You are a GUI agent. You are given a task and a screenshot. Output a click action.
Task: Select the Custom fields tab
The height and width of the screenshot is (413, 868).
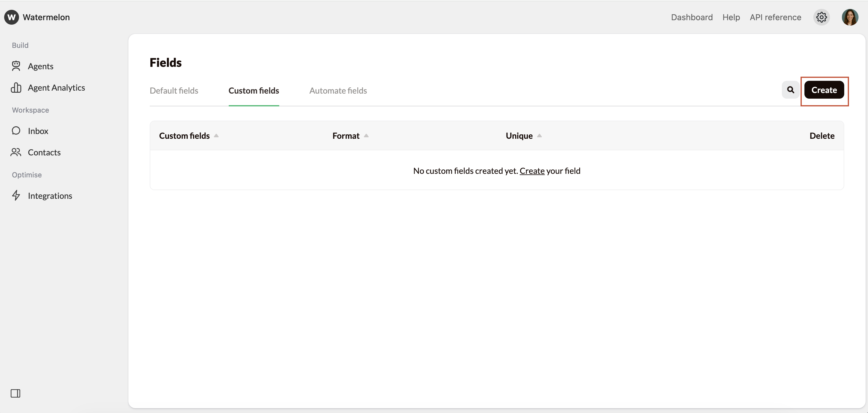pyautogui.click(x=254, y=90)
